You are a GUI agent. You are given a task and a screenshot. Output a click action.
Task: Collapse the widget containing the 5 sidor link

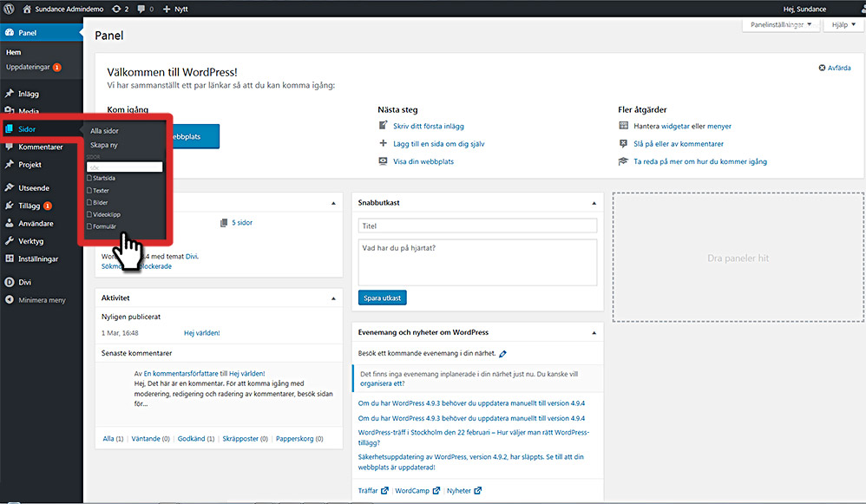(x=333, y=203)
